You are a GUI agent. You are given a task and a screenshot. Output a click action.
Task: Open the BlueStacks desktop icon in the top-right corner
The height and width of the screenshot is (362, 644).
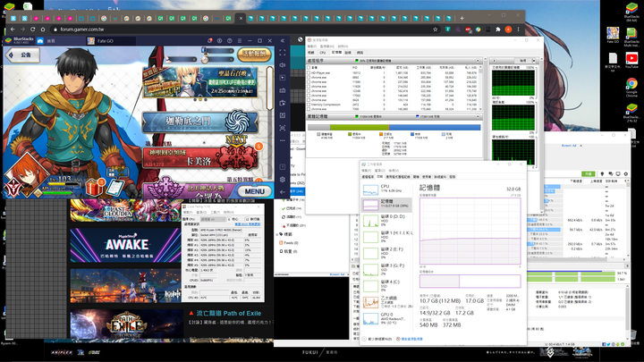pyautogui.click(x=631, y=11)
